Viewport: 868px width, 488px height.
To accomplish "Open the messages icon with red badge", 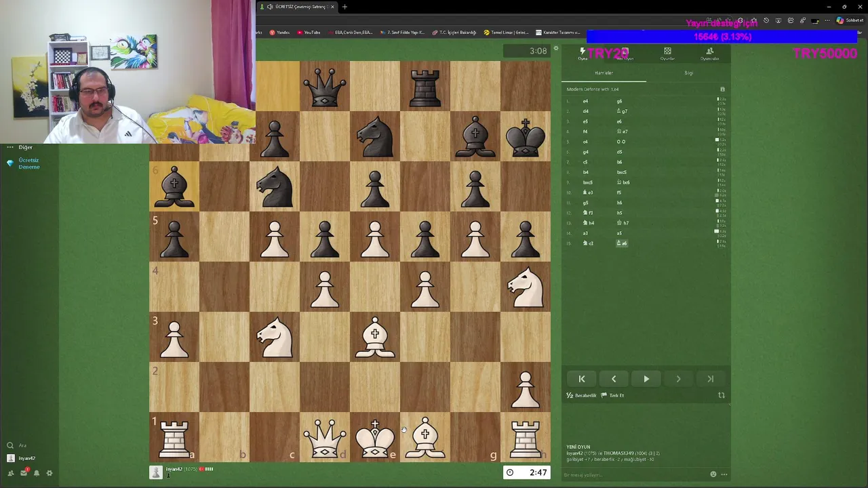I will 24,473.
